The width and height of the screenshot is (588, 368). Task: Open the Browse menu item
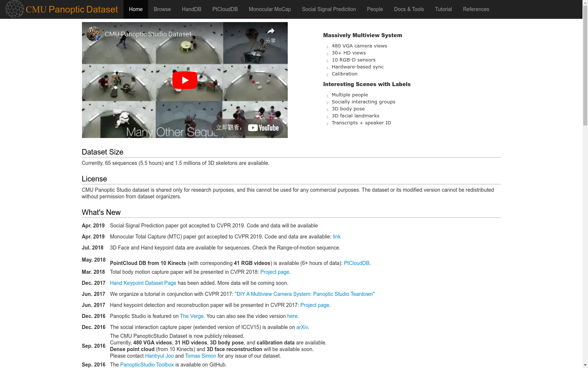coord(162,9)
